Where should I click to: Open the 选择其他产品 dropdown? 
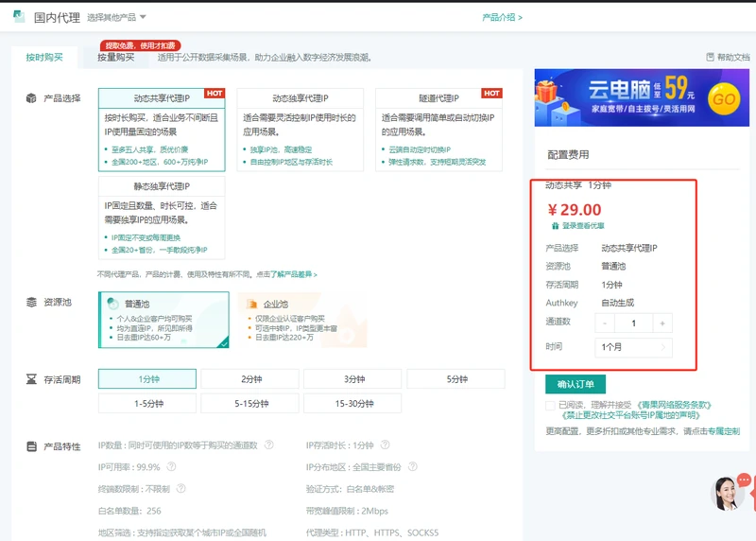click(116, 17)
